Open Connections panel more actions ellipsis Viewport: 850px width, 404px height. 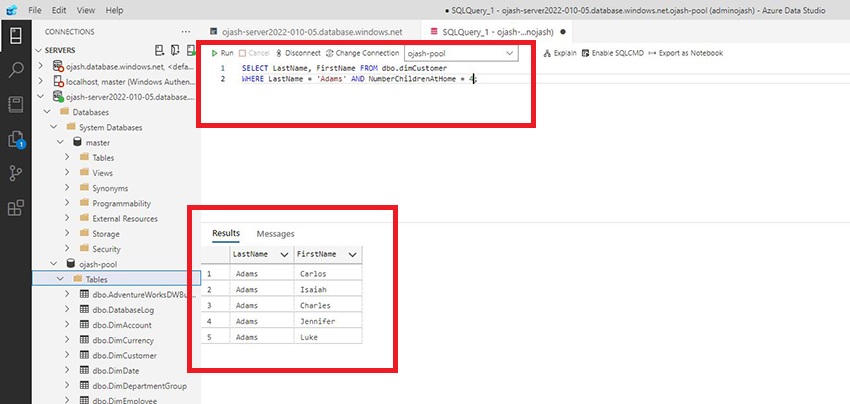[x=186, y=32]
